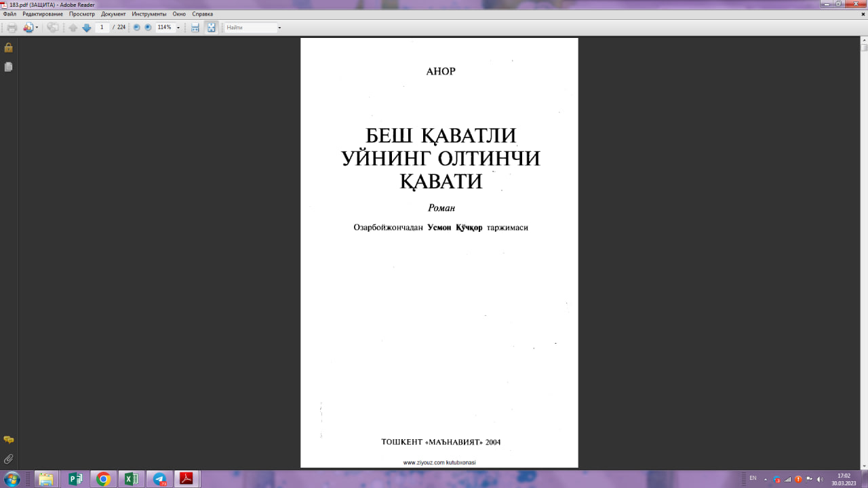Open the print dialog
Viewport: 868px width, 488px height.
(11, 27)
